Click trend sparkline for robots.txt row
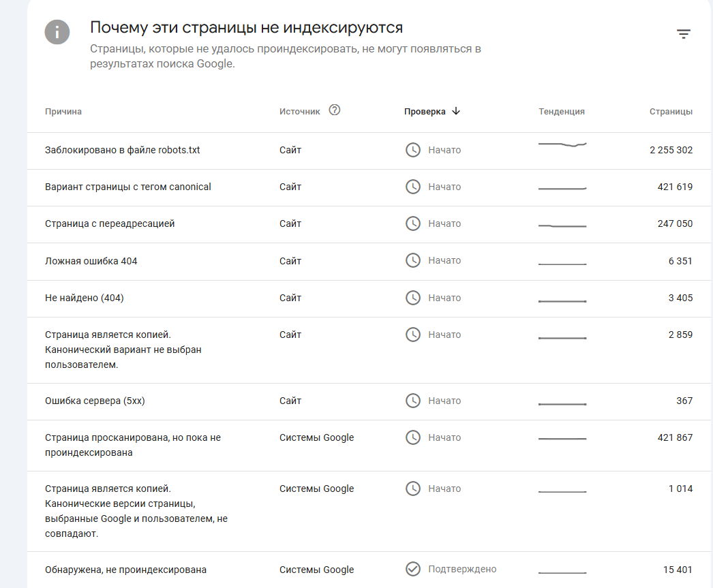713x588 pixels. click(562, 144)
